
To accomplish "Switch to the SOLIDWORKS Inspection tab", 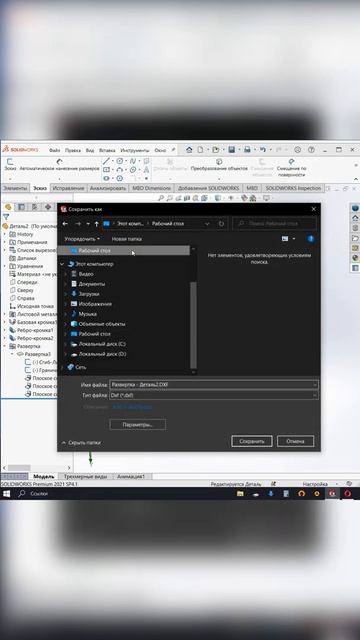I will coord(293,188).
